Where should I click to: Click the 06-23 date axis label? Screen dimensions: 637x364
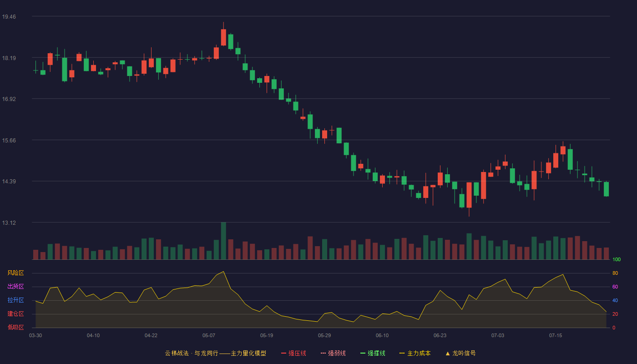click(x=440, y=335)
